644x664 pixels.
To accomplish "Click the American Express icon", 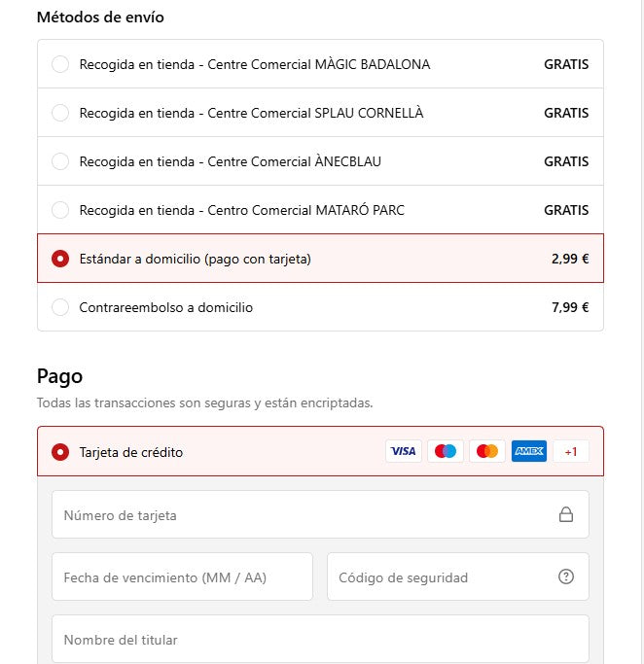I will [x=529, y=451].
